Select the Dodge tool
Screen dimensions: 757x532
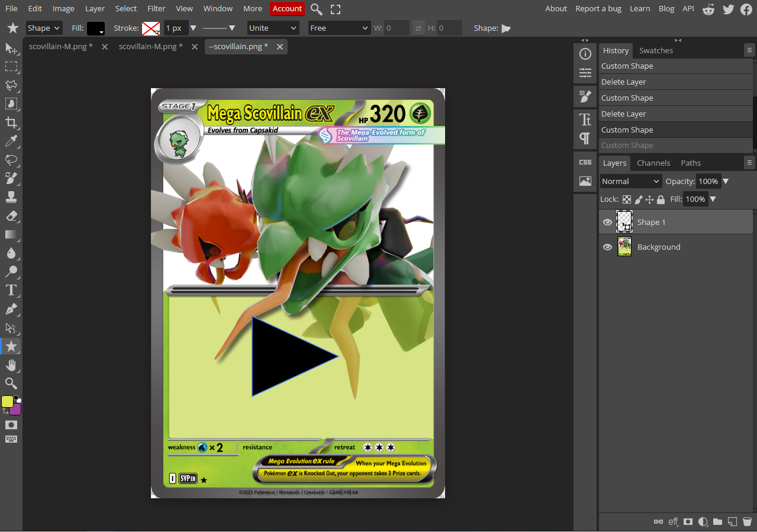pos(11,272)
